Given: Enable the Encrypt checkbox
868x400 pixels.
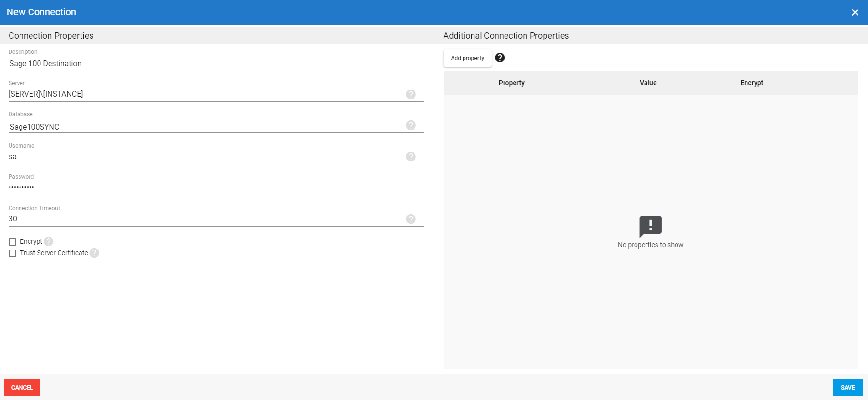Looking at the screenshot, I should click(x=12, y=242).
